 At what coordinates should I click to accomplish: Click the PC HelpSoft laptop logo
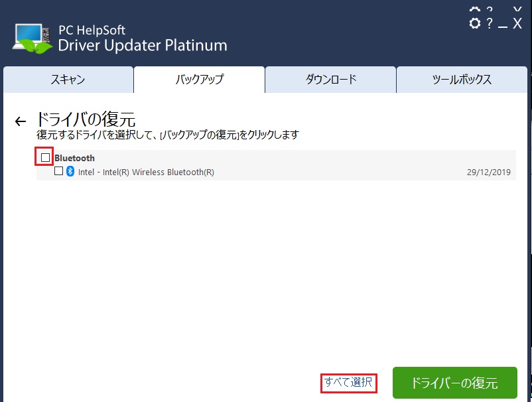click(x=33, y=38)
